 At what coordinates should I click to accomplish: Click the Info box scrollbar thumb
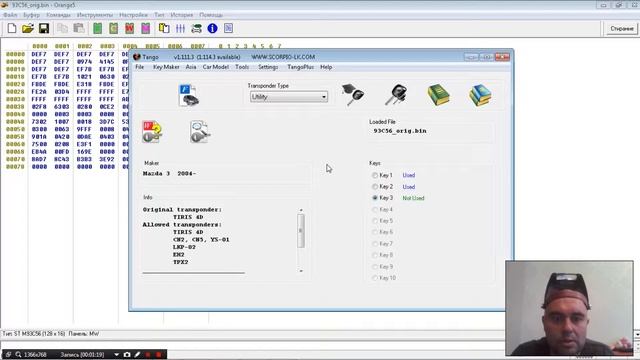pyautogui.click(x=301, y=231)
